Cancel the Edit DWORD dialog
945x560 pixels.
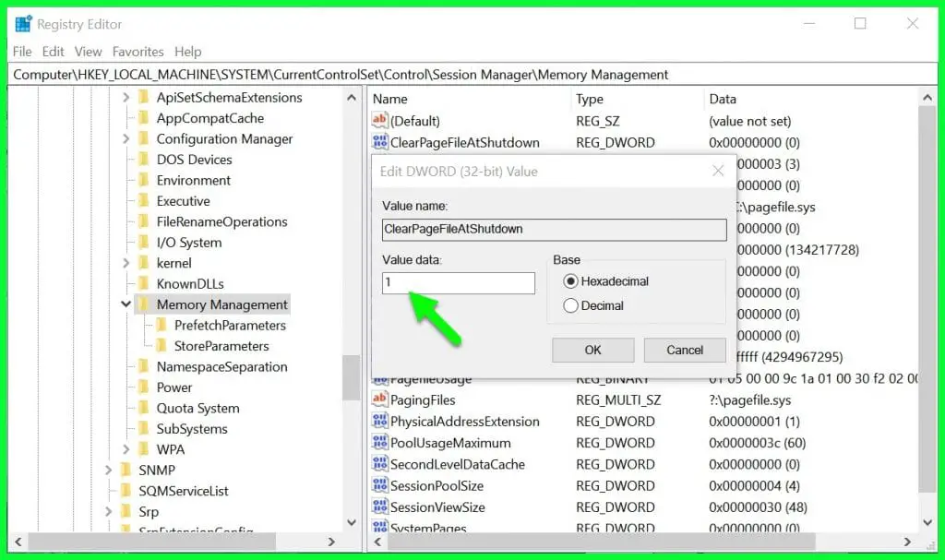click(x=684, y=350)
